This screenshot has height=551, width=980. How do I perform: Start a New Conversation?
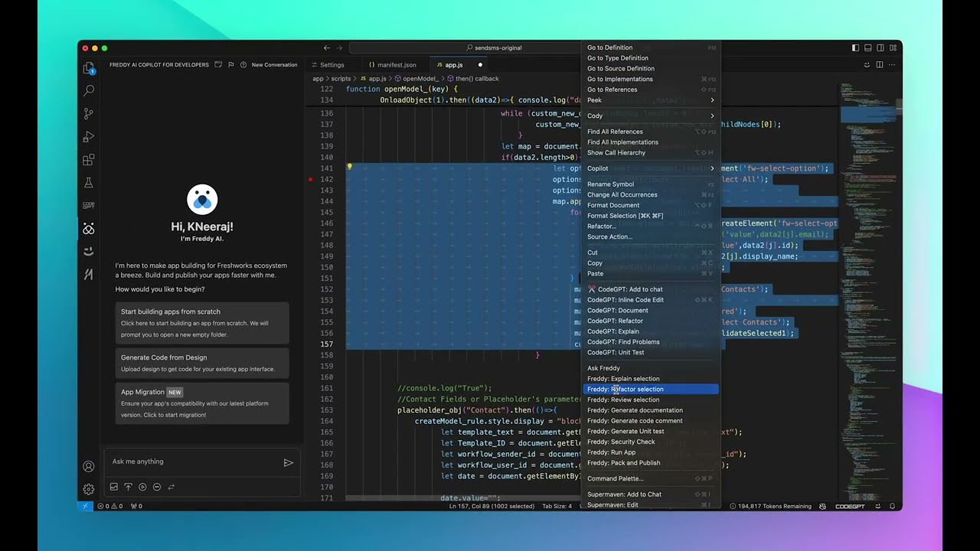(x=274, y=65)
